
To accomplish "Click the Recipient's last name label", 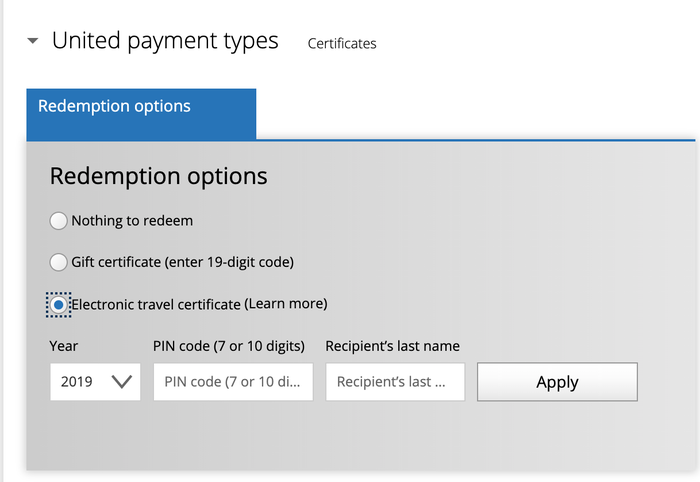I will pyautogui.click(x=392, y=346).
